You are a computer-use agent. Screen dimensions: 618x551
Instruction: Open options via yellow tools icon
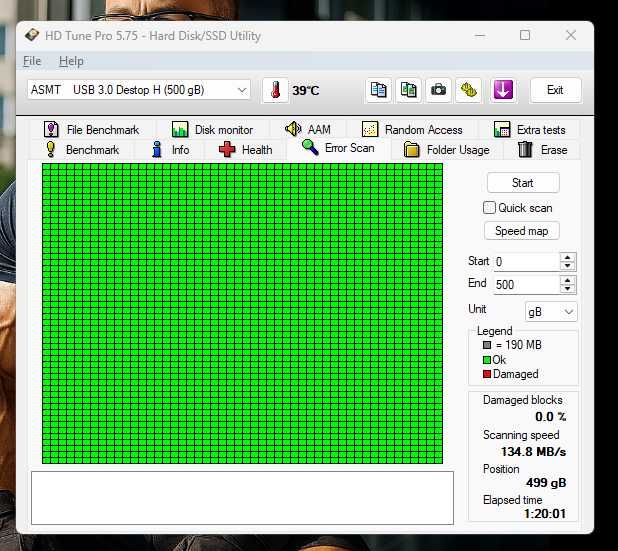coord(468,90)
